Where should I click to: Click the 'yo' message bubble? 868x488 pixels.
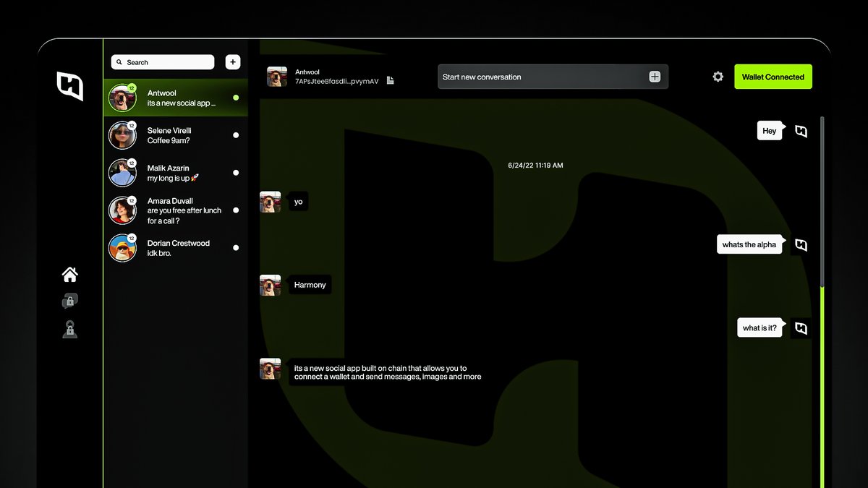(298, 202)
